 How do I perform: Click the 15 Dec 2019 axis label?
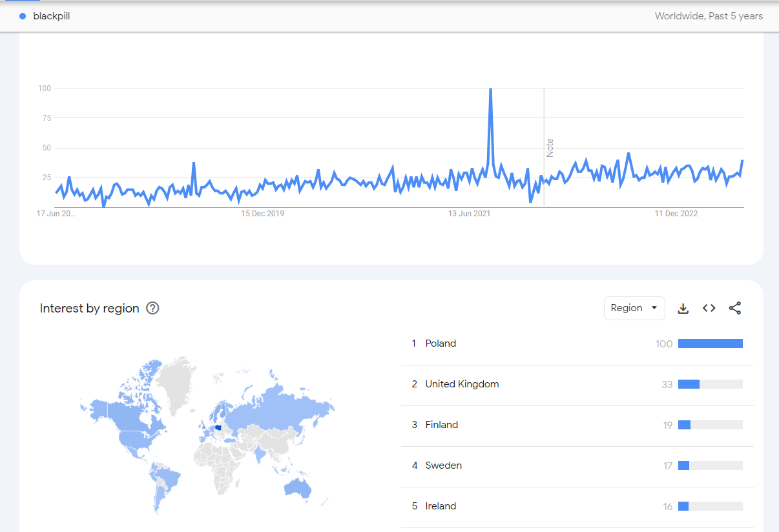(x=262, y=214)
